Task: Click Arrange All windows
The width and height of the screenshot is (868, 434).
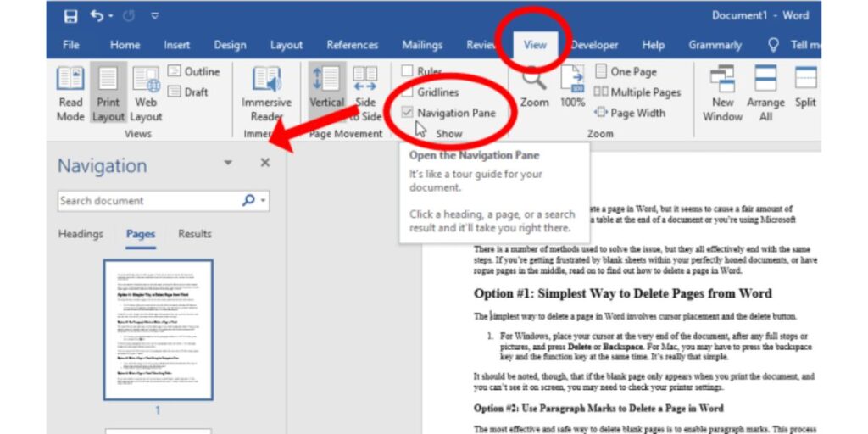Action: (x=765, y=94)
